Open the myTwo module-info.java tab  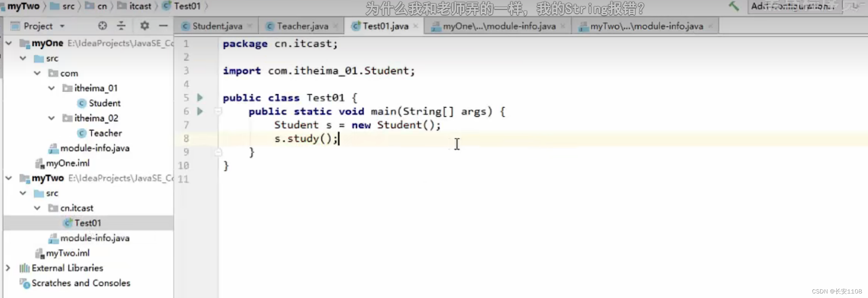coord(646,26)
